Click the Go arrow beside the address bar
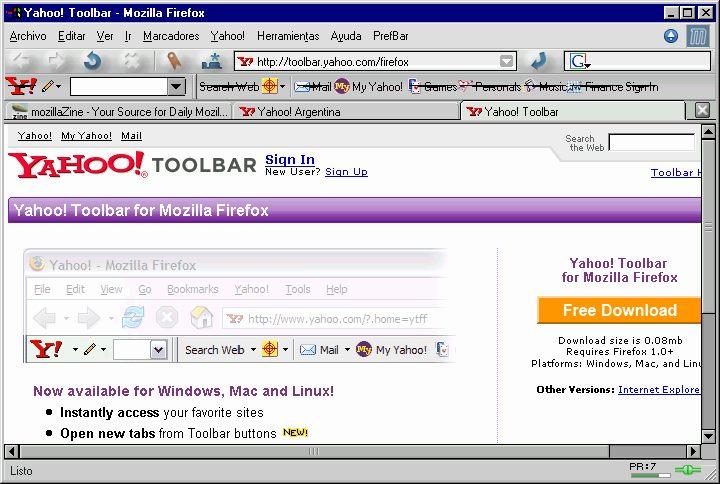This screenshot has width=720, height=484. click(x=538, y=61)
